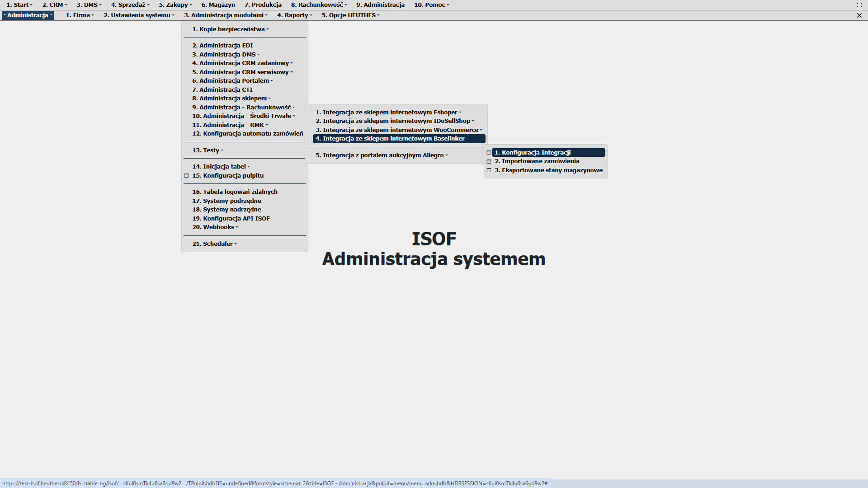Open 6. Magazyn module

[218, 5]
